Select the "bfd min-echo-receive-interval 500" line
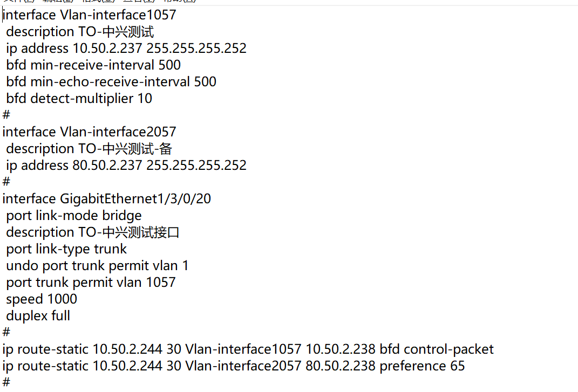Image resolution: width=578 pixels, height=392 pixels. (x=111, y=82)
